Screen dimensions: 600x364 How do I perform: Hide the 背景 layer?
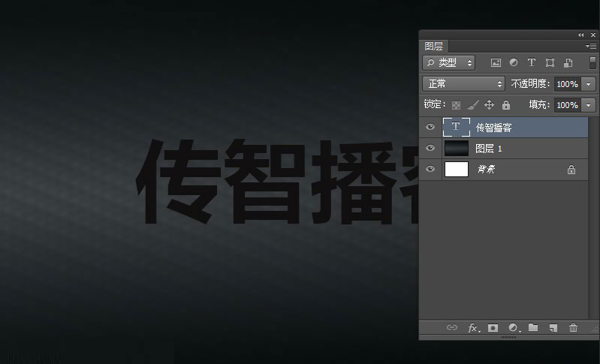[x=430, y=169]
